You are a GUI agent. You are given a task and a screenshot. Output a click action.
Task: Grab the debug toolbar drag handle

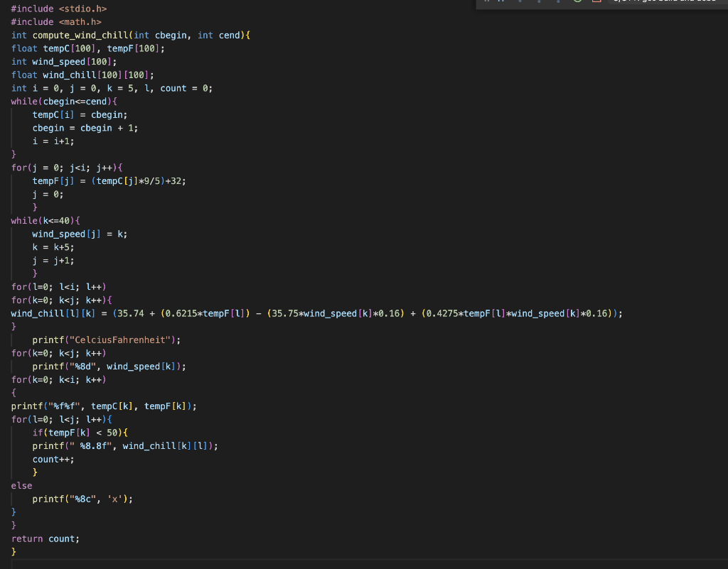(488, 4)
